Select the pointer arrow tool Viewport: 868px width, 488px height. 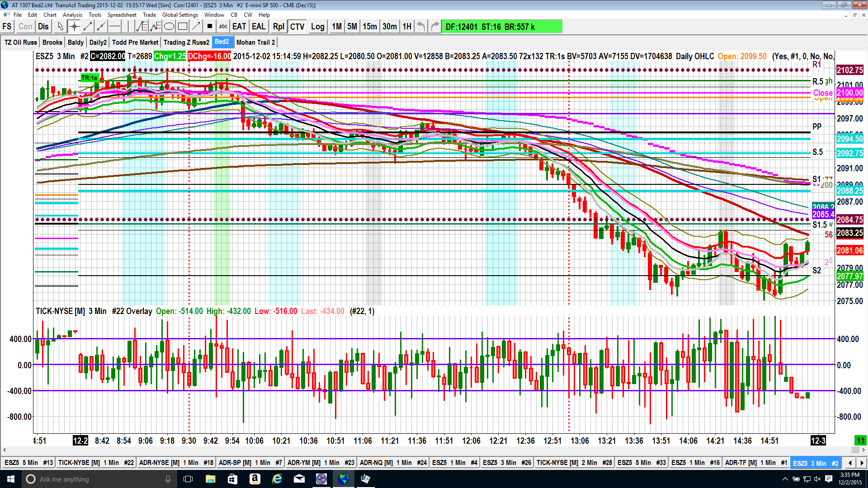(61, 27)
